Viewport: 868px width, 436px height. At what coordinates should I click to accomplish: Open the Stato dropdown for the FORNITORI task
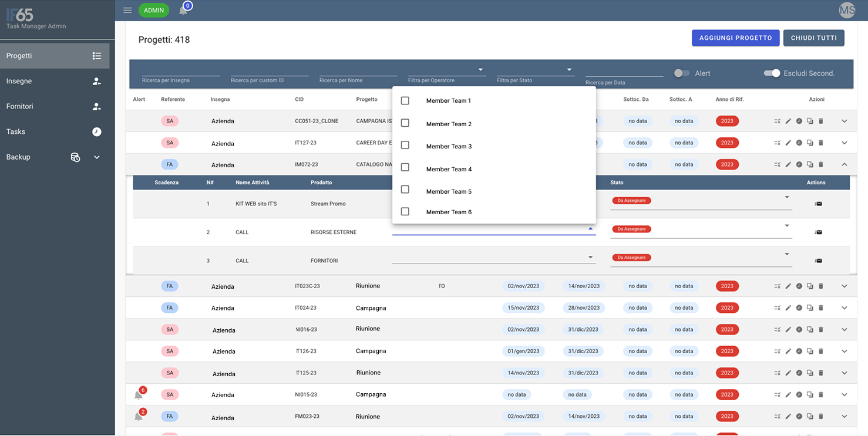(701, 258)
